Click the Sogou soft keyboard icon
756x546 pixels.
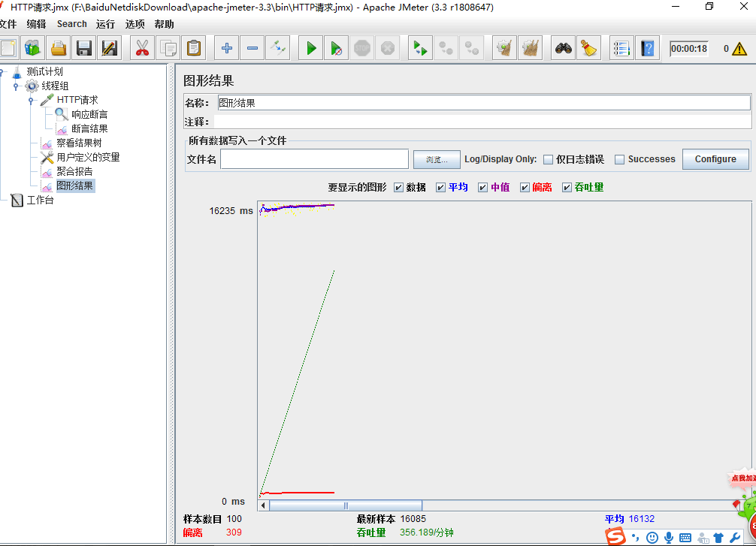tap(685, 537)
